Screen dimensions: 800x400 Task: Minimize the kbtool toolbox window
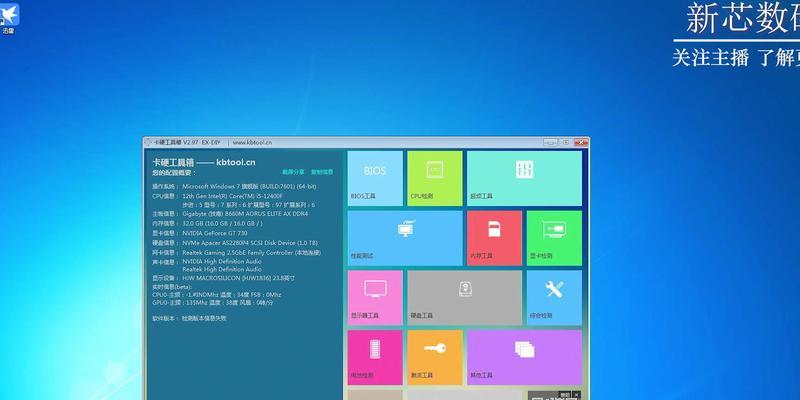pyautogui.click(x=550, y=142)
